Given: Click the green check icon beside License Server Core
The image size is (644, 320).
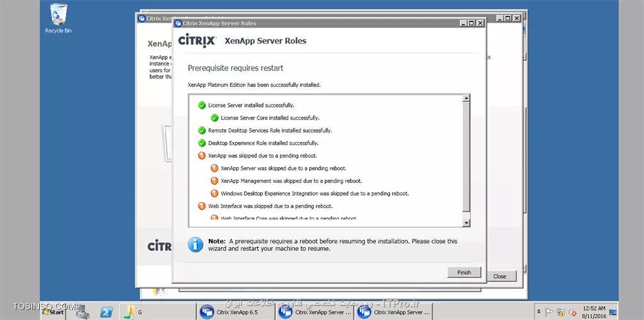Looking at the screenshot, I should click(x=214, y=118).
